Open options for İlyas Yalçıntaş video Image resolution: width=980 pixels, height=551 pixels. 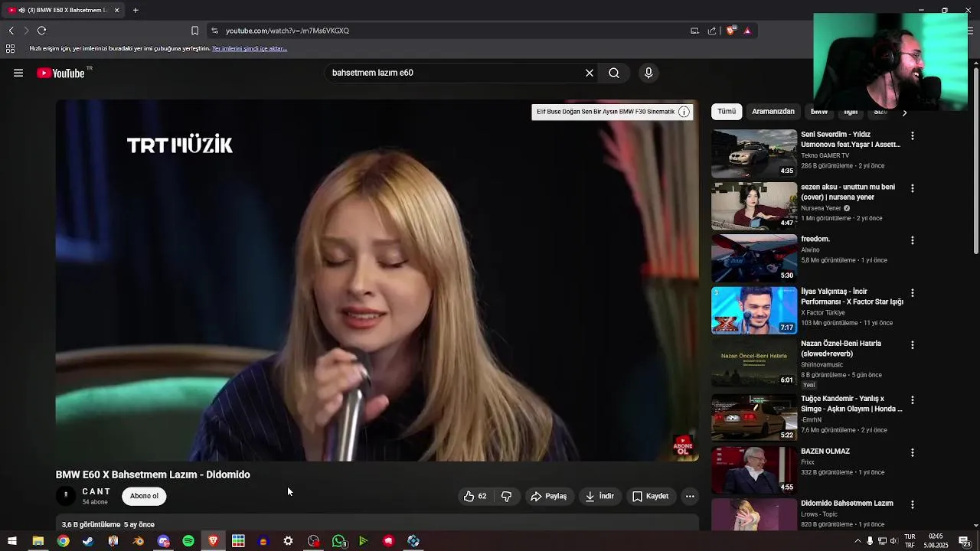point(912,293)
